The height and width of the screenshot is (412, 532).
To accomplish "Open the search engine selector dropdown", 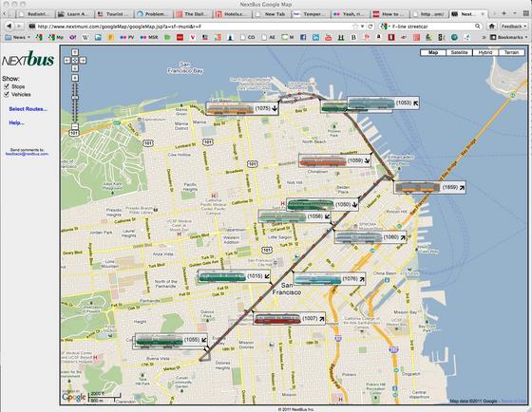I will (385, 27).
